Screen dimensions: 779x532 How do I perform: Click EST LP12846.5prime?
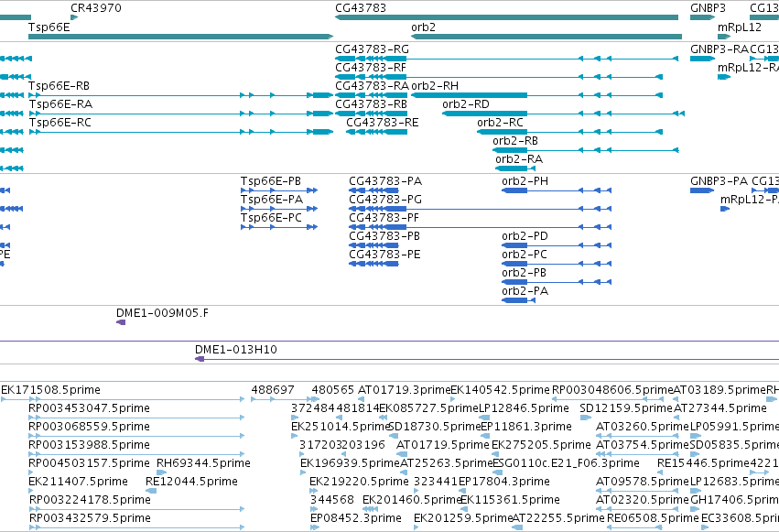coord(484,418)
